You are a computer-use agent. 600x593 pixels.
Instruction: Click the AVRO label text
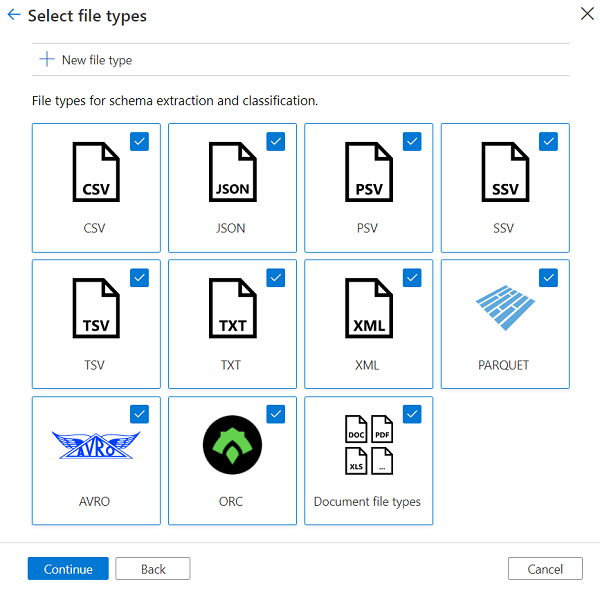point(94,502)
